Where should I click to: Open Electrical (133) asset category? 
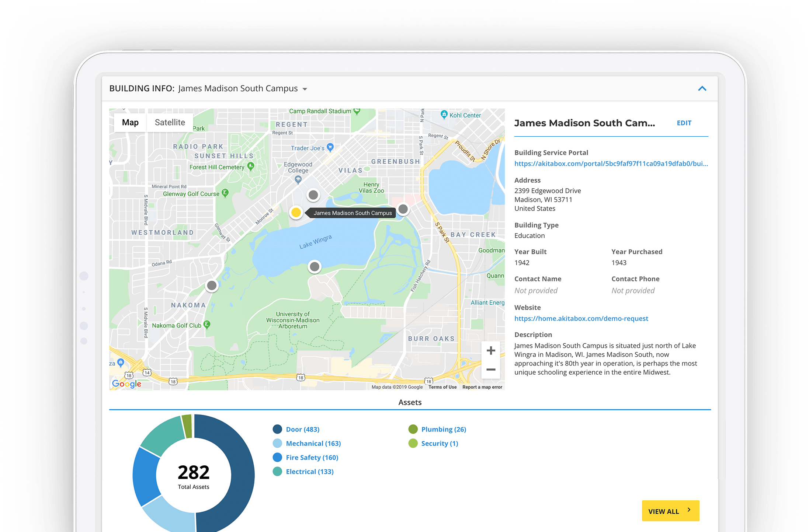tap(310, 472)
